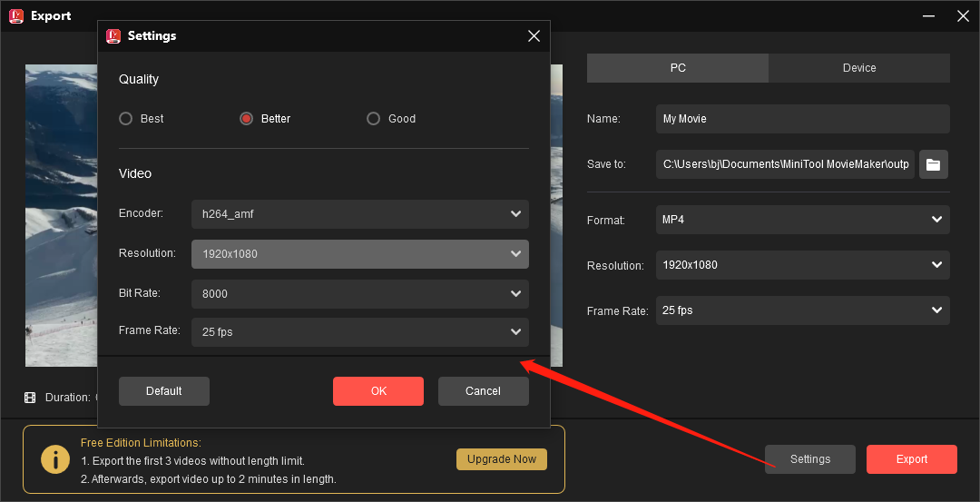This screenshot has height=502, width=980.
Task: Switch to the Device tab
Action: click(859, 67)
